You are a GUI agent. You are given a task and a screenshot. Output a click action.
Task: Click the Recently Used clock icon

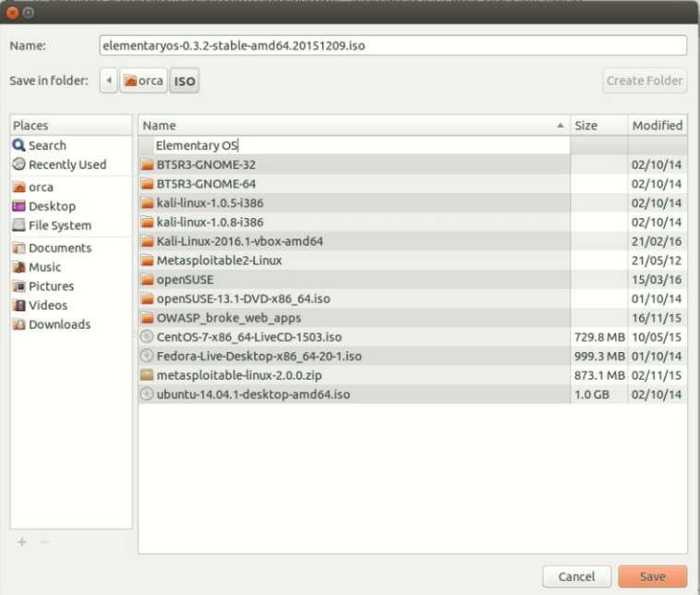[x=18, y=164]
